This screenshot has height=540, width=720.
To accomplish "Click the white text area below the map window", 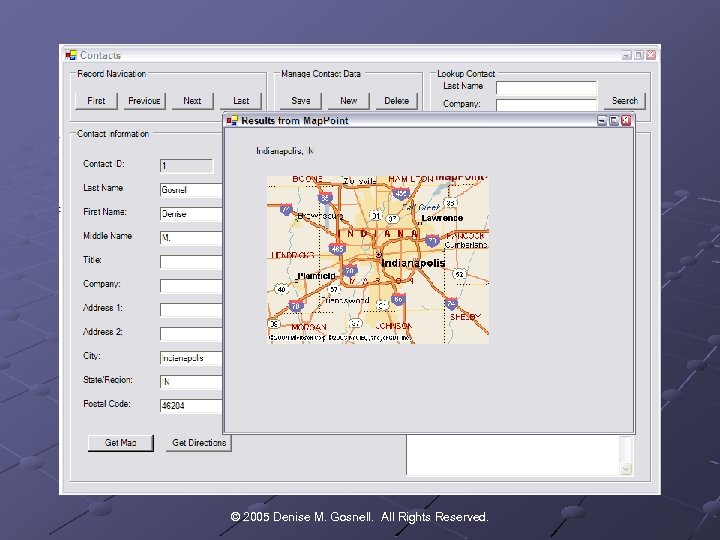I will pyautogui.click(x=513, y=455).
